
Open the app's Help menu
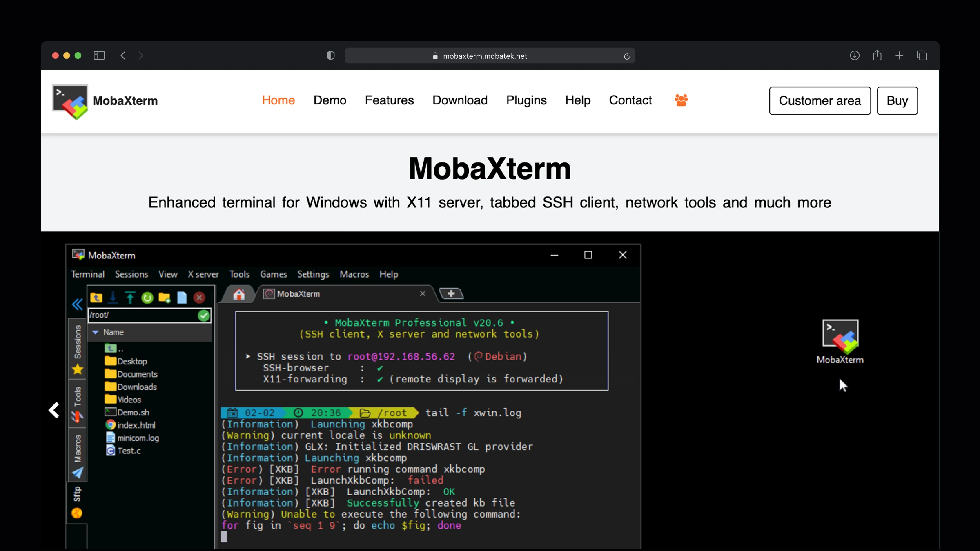click(389, 274)
